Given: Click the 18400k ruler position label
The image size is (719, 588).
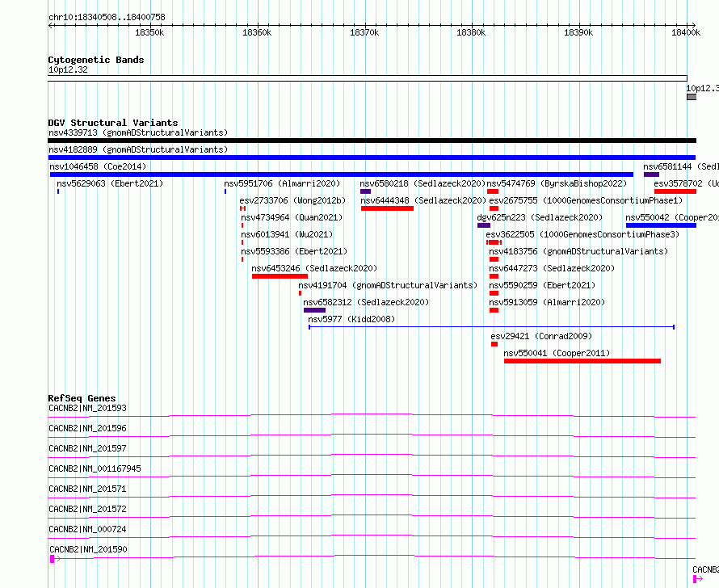Looking at the screenshot, I should coord(686,32).
